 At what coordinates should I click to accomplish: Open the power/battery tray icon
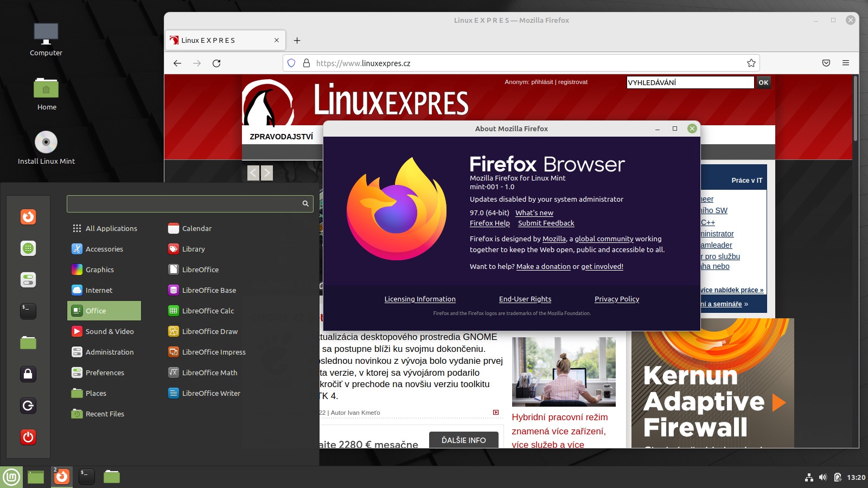coord(838,478)
